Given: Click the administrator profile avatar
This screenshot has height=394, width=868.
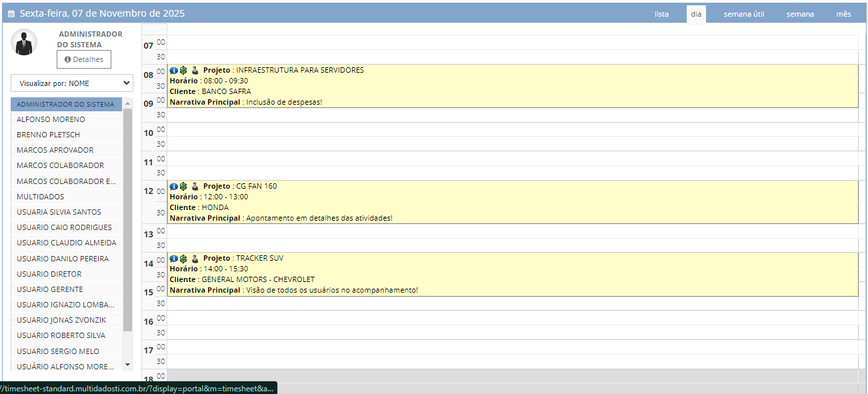Looking at the screenshot, I should click(24, 43).
